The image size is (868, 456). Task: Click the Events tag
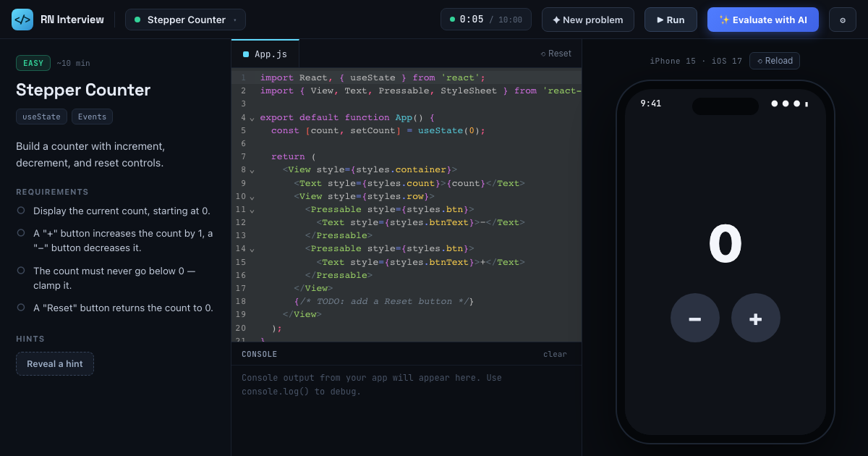tap(92, 117)
